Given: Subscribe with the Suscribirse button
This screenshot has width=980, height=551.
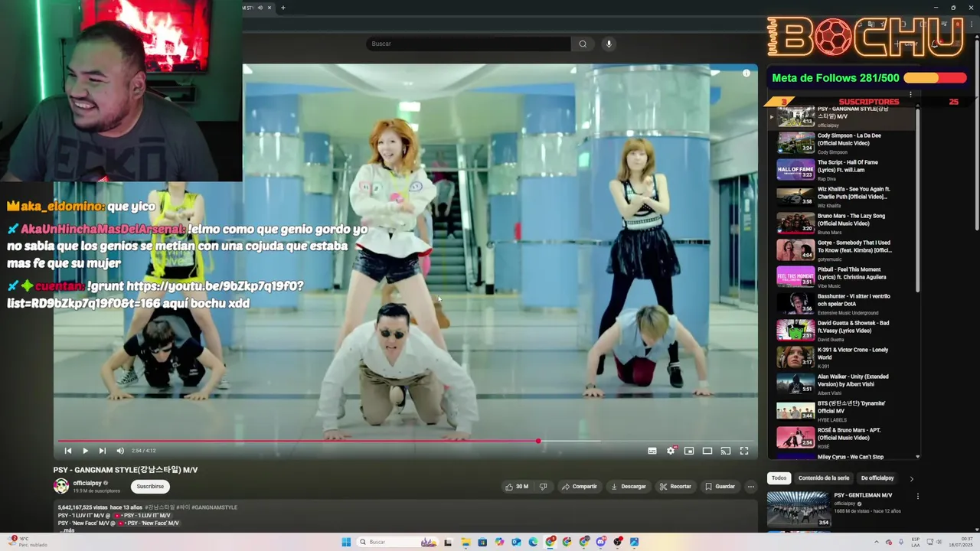Looking at the screenshot, I should point(150,486).
